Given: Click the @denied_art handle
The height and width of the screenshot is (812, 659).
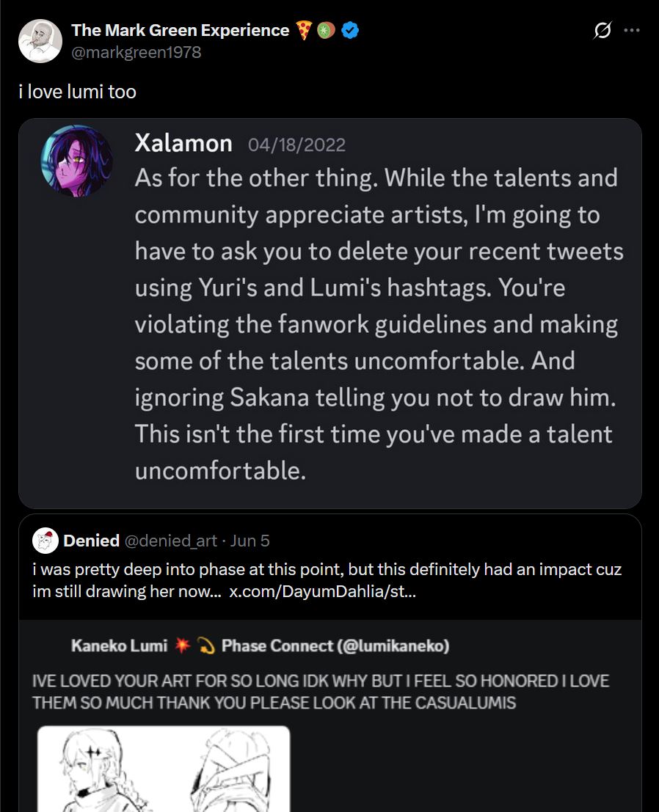Looking at the screenshot, I should (171, 541).
